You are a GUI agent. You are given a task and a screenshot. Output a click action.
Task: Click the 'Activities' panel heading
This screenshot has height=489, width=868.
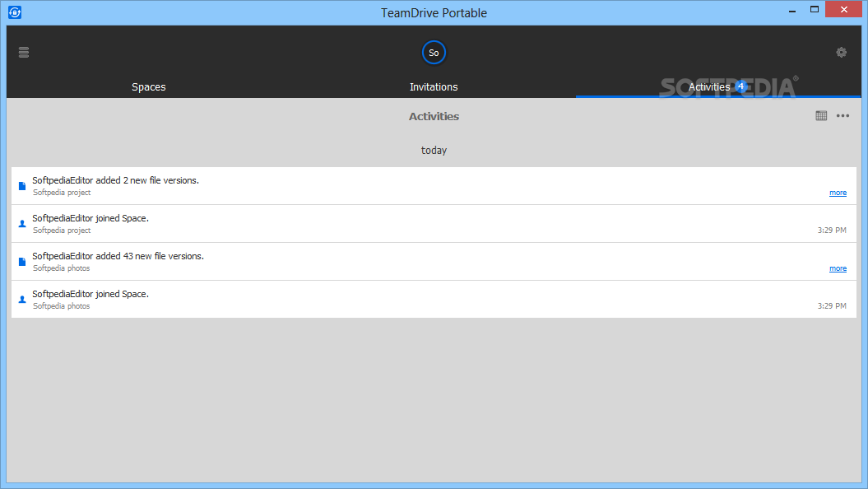(434, 116)
